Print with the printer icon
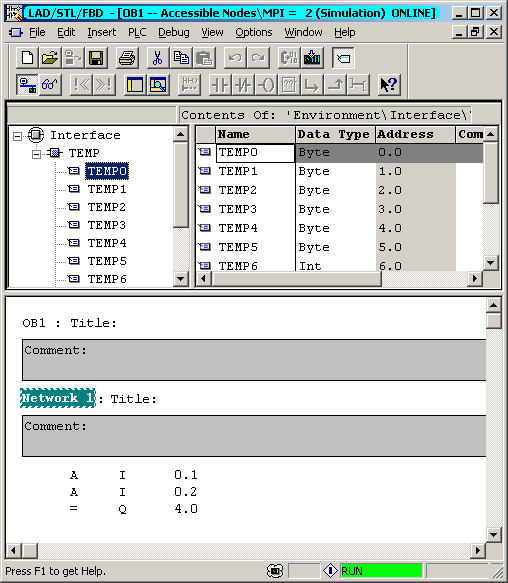 click(127, 58)
